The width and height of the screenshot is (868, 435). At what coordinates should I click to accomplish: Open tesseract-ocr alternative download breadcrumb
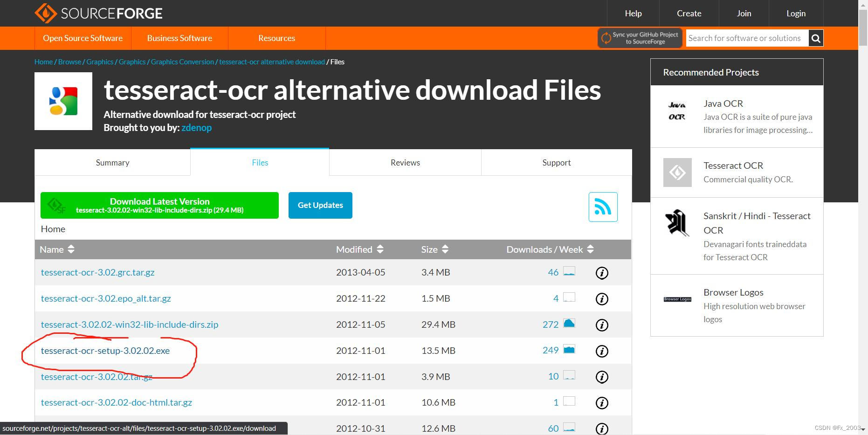272,62
